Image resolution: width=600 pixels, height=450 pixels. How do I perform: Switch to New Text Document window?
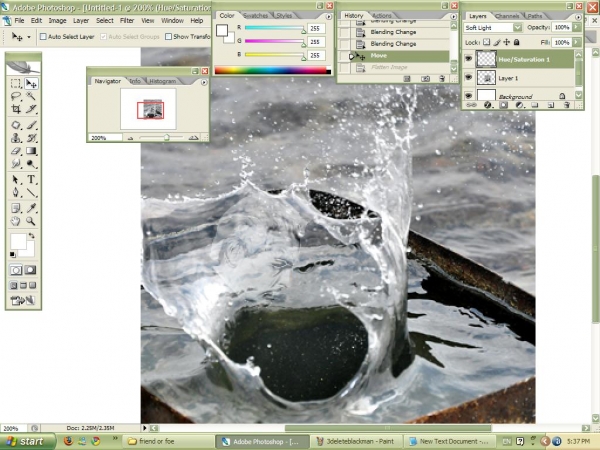coord(450,441)
